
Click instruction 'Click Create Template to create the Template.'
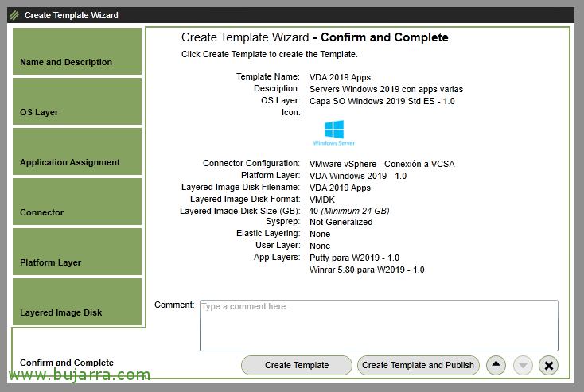270,54
